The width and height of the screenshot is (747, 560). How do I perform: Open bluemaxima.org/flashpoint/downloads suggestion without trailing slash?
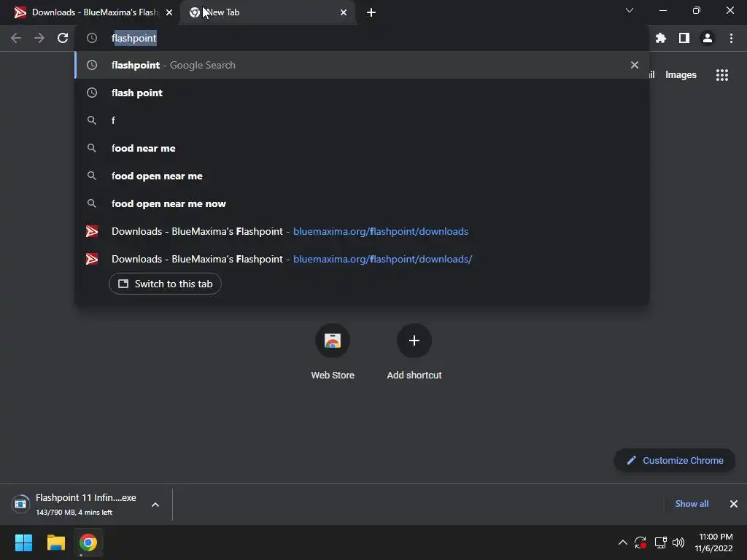tap(362, 231)
